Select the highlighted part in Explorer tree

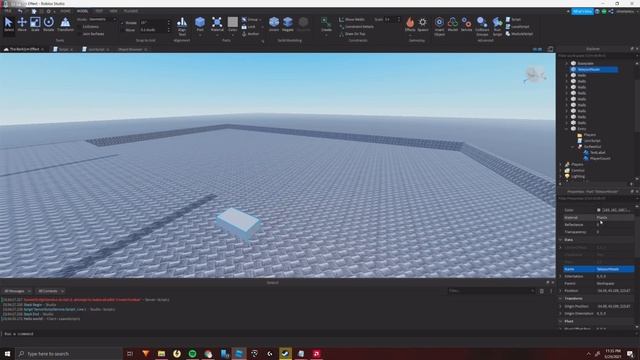point(594,69)
